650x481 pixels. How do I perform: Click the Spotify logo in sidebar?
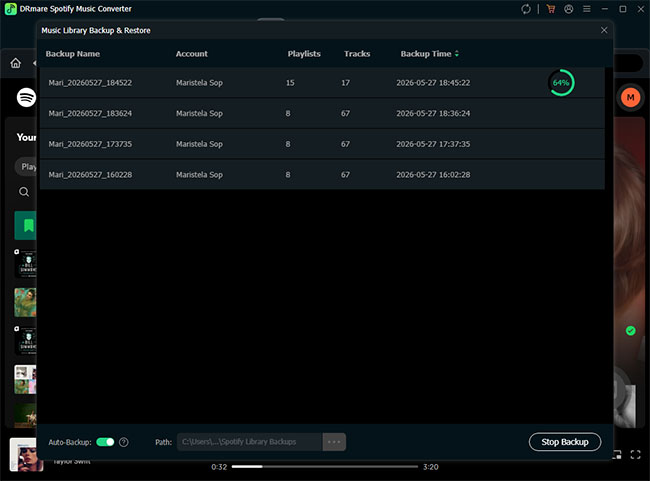(26, 98)
